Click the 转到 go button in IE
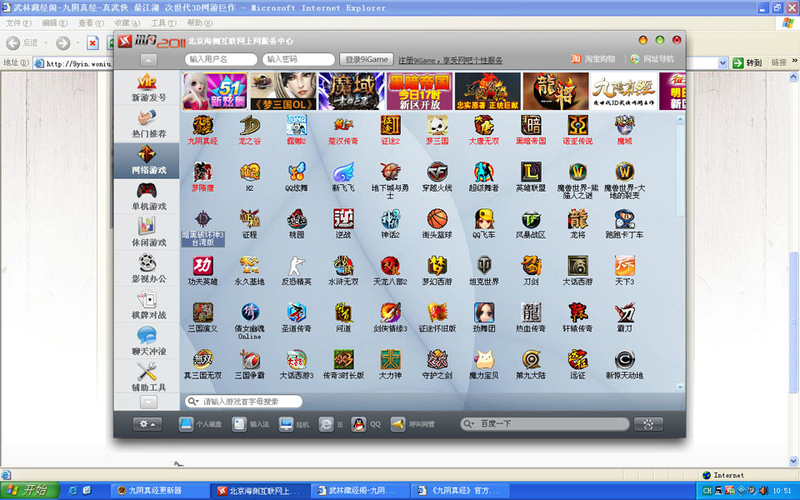 (748, 63)
